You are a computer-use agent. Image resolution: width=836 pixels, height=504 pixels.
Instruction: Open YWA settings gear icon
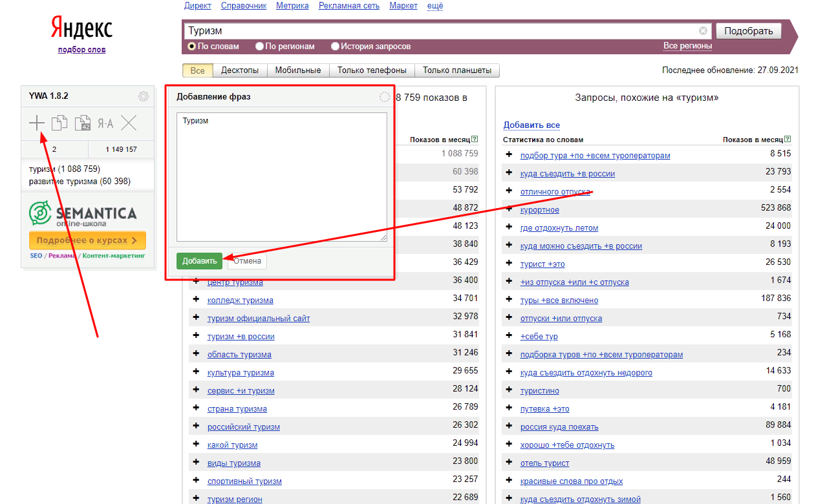coord(144,96)
